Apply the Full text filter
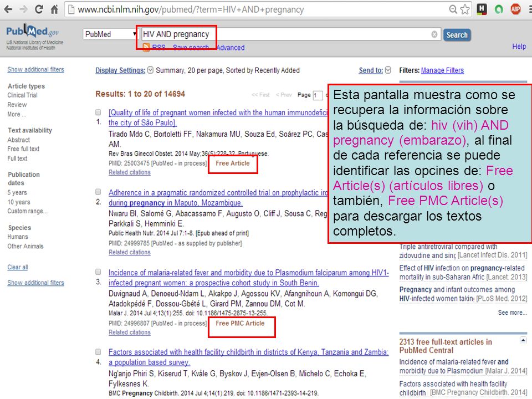Image resolution: width=532 pixels, height=399 pixels. pyautogui.click(x=17, y=158)
